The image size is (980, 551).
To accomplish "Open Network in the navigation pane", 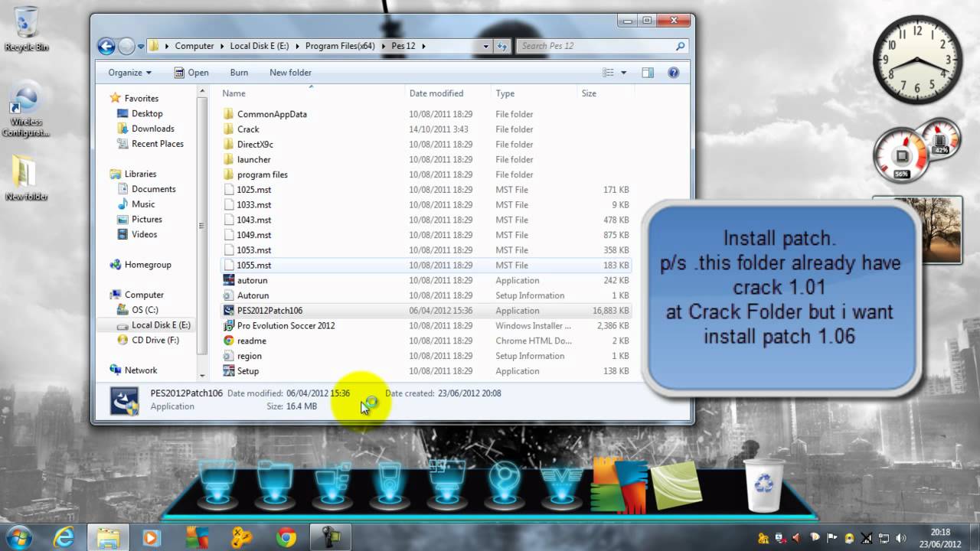I will pos(141,370).
